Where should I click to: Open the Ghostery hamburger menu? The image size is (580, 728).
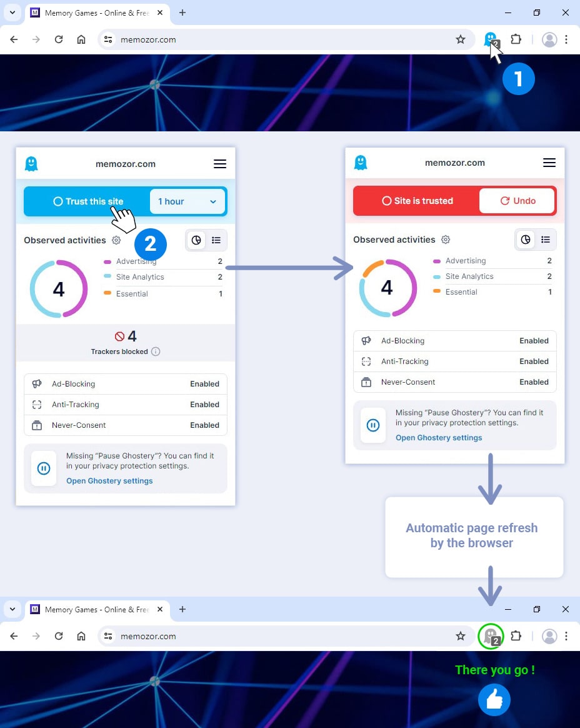[220, 163]
